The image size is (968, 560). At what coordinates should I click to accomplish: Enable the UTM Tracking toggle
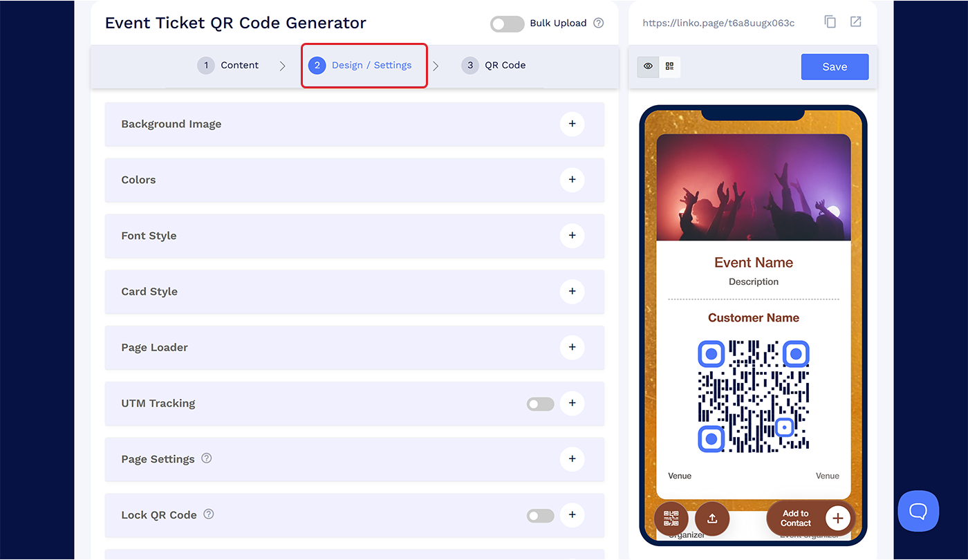tap(540, 404)
